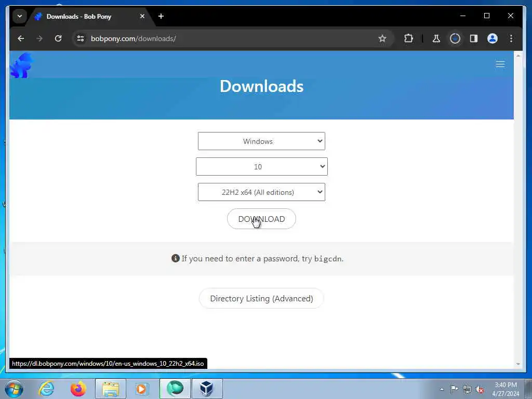This screenshot has width=532, height=399.
Task: Open VirtualBox from taskbar
Action: [x=207, y=389]
